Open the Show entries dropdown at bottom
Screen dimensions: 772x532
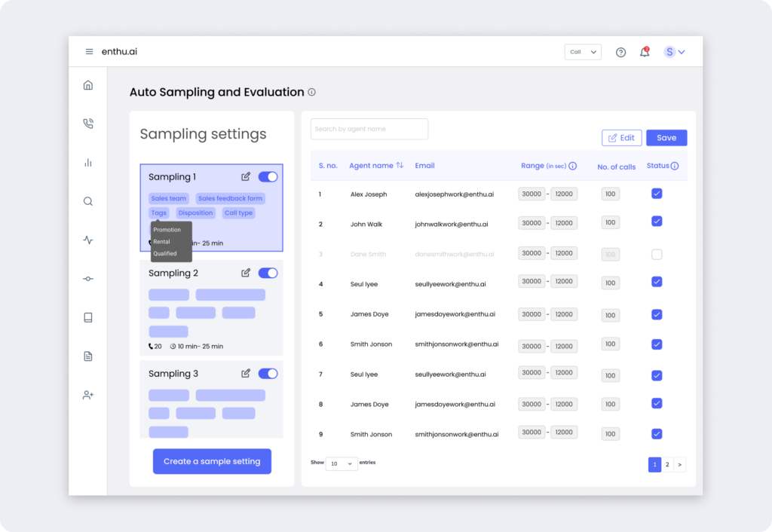(342, 463)
